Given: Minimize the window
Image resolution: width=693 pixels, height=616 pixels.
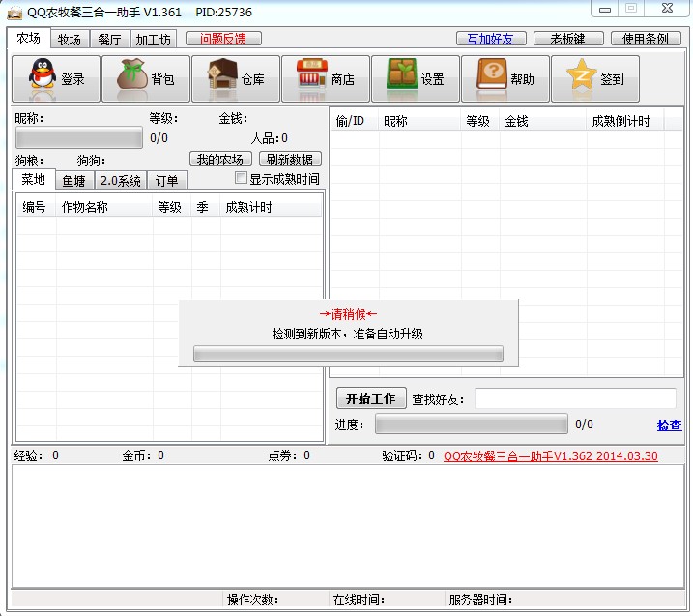Looking at the screenshot, I should point(605,9).
